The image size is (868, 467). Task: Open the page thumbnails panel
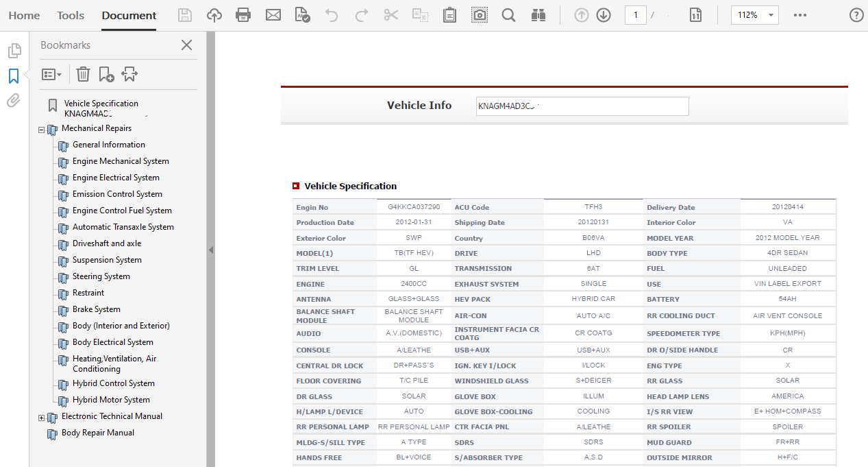(14, 50)
